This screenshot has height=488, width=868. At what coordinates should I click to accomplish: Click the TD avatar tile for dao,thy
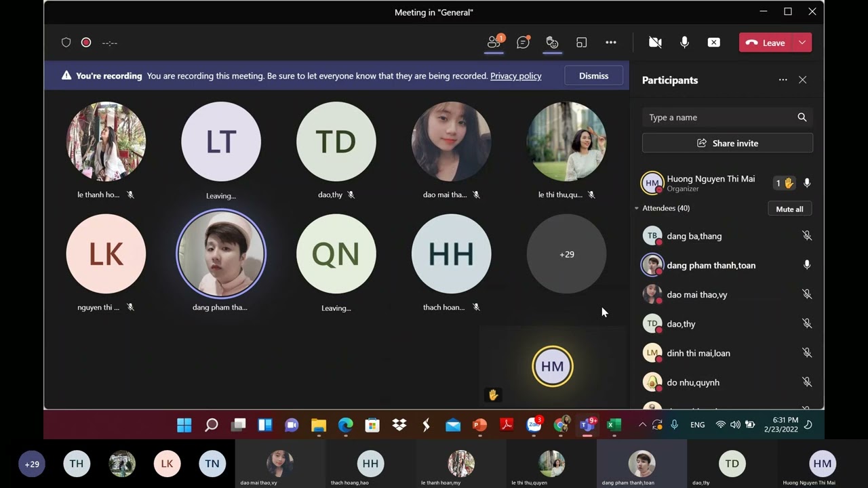coord(336,142)
